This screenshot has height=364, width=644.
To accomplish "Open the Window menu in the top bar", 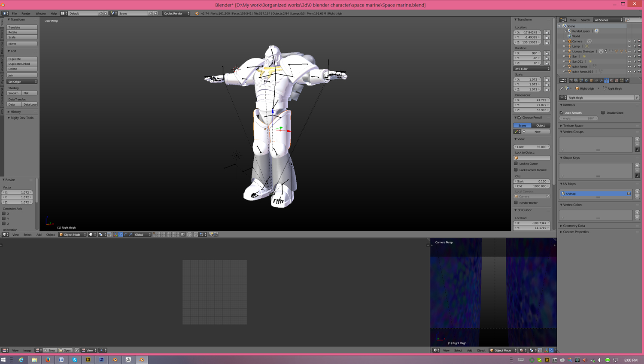I will pyautogui.click(x=40, y=13).
